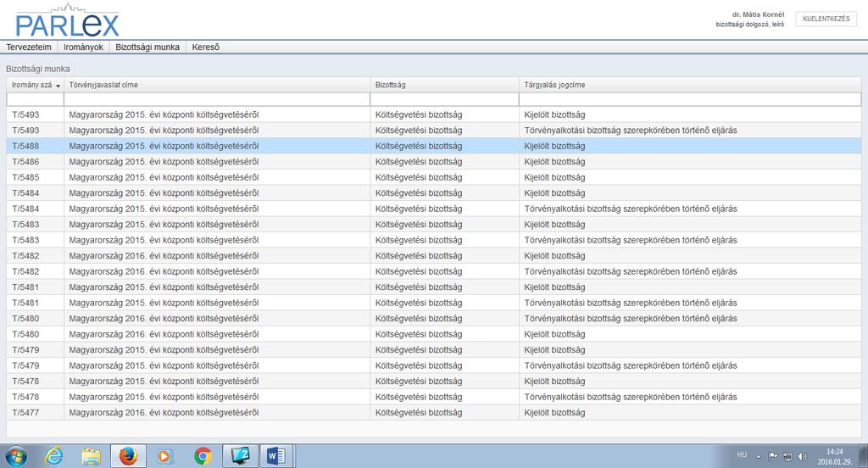Select the T/5486 iromány number cell

click(x=36, y=162)
